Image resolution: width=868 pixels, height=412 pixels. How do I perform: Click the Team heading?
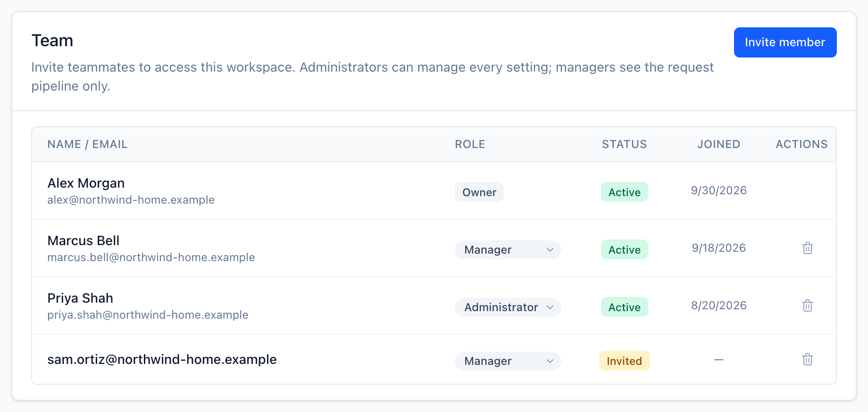(52, 41)
